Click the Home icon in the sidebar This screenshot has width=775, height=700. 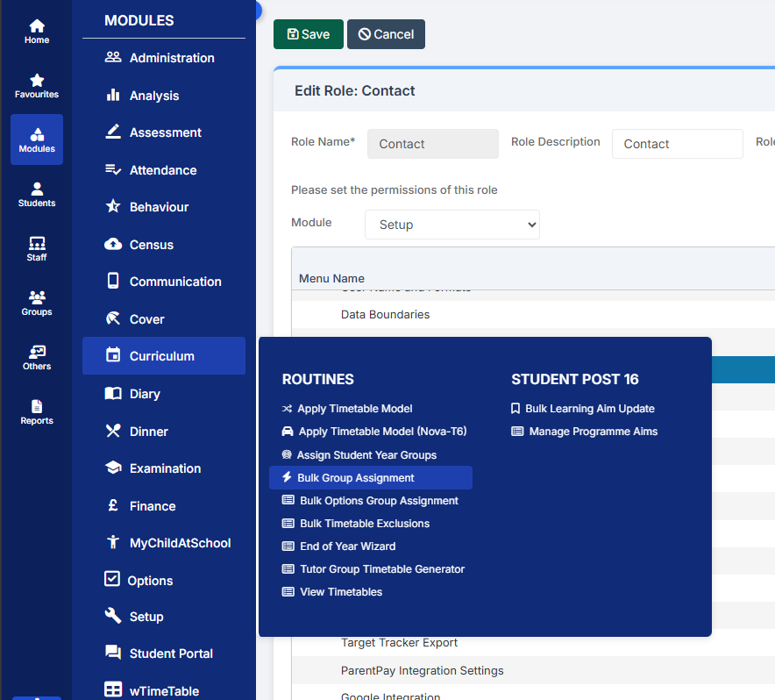[36, 26]
